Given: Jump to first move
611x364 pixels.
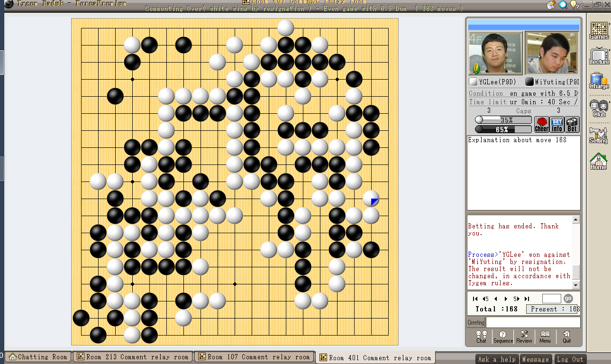Looking at the screenshot, I should 475,299.
